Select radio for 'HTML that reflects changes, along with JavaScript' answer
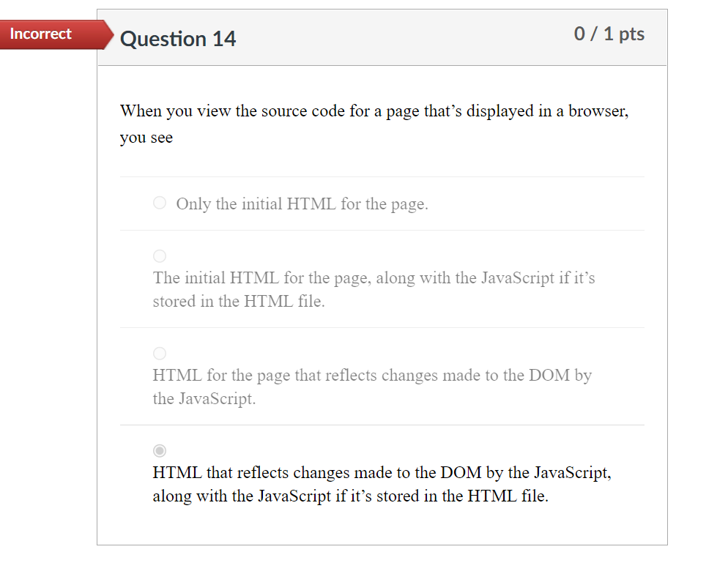The width and height of the screenshot is (728, 563). click(x=159, y=451)
